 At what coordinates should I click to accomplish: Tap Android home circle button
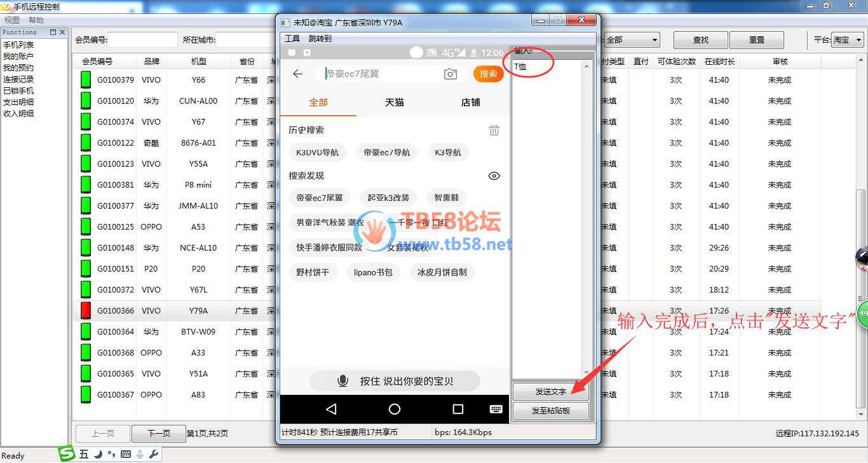(x=395, y=409)
